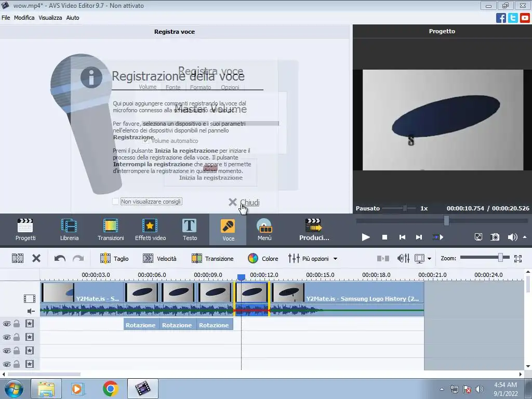Switch to the Formato tab
Screen dimensions: 532x399
pos(201,87)
